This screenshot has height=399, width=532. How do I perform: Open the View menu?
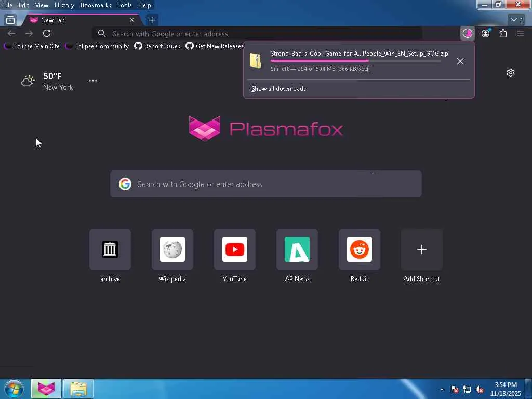42,5
